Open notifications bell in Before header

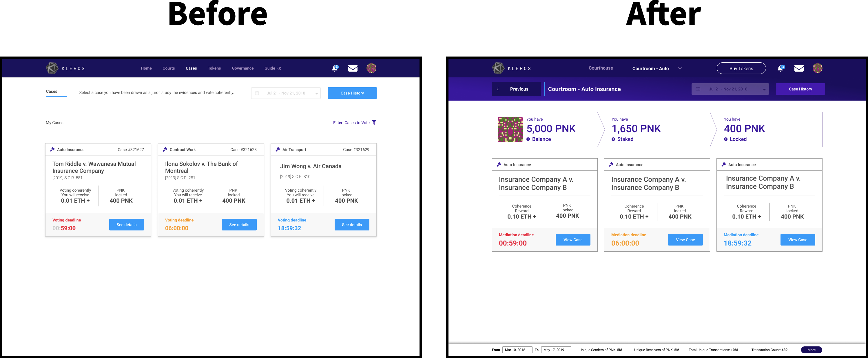click(335, 68)
